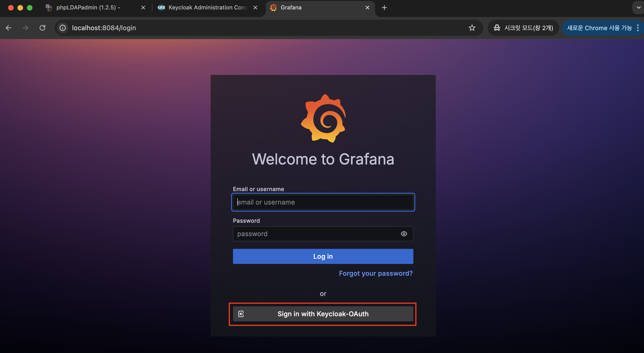
Task: Go back with the back arrow
Action: 9,28
